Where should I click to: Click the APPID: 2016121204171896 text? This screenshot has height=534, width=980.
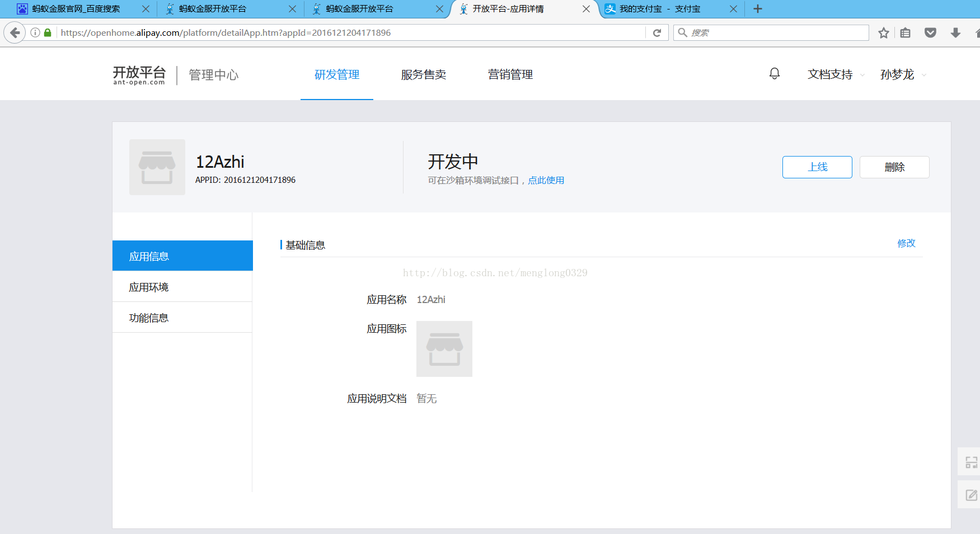pos(245,180)
